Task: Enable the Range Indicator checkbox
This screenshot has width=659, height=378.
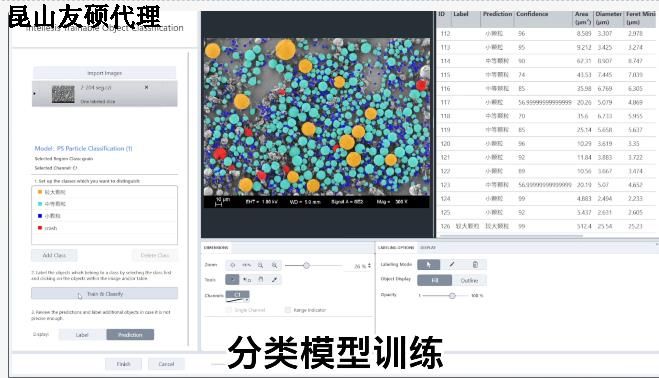Action: tap(288, 310)
